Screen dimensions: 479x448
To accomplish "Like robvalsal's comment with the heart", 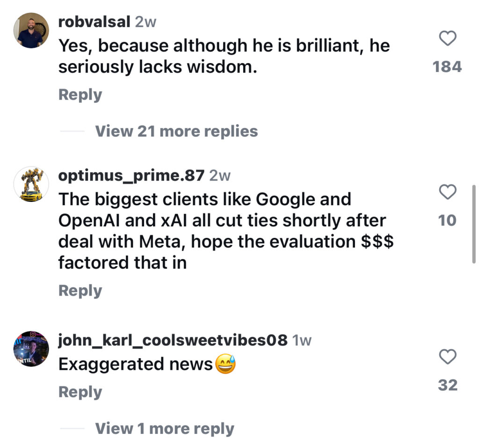I will (448, 39).
